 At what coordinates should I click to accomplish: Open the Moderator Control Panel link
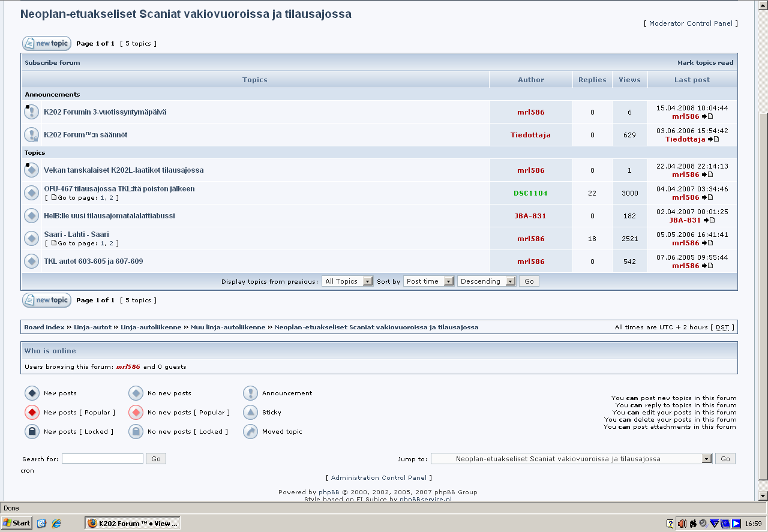691,23
